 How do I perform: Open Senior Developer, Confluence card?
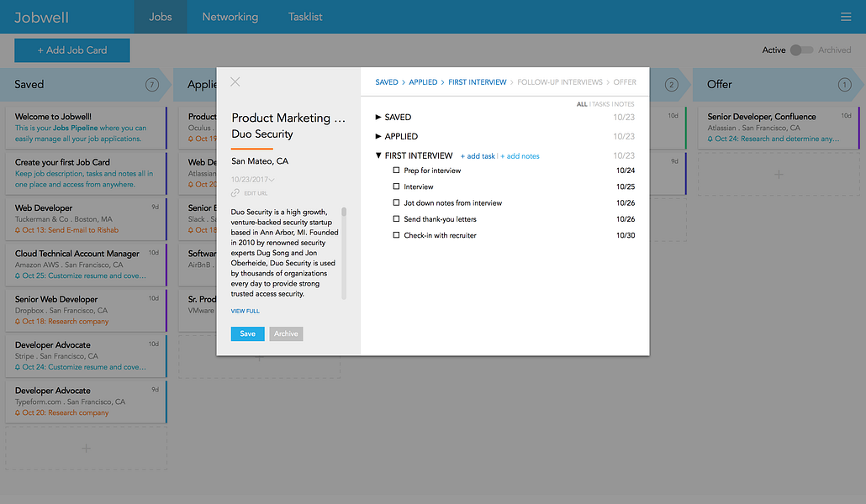(779, 128)
